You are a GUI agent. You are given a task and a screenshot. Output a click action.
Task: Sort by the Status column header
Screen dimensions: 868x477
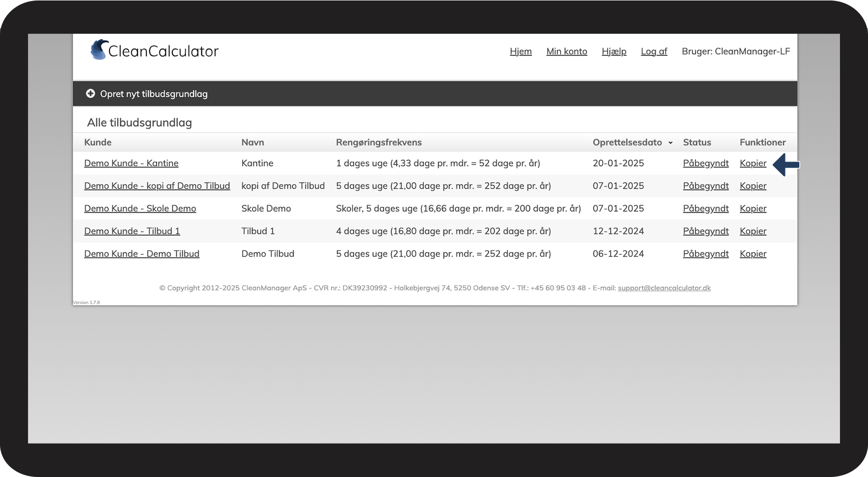pos(697,142)
